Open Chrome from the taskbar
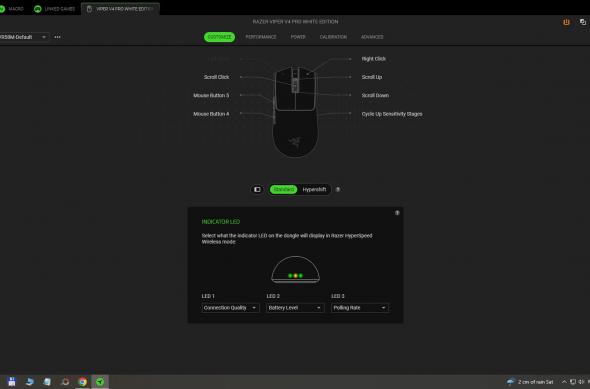590x389 pixels. 82,381
